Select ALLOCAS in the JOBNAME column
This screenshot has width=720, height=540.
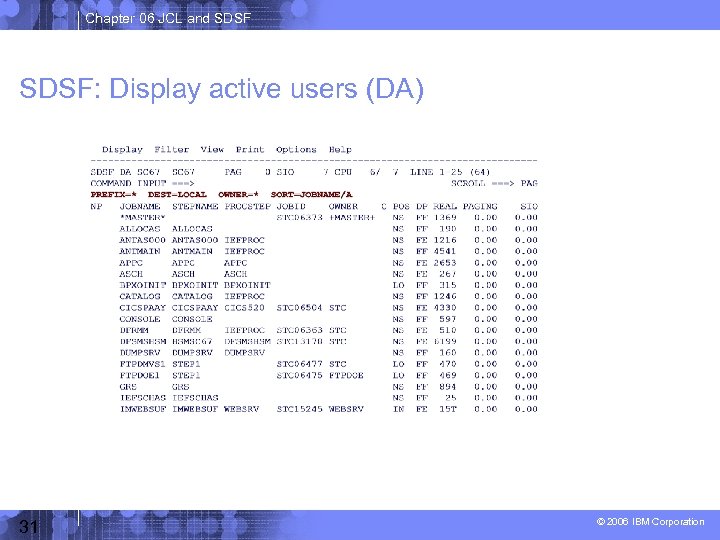click(140, 229)
